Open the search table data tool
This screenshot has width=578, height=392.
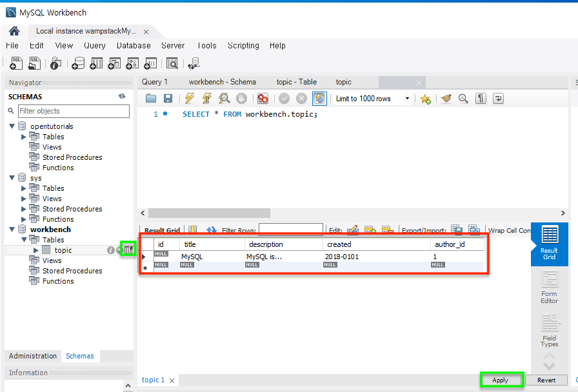point(172,63)
